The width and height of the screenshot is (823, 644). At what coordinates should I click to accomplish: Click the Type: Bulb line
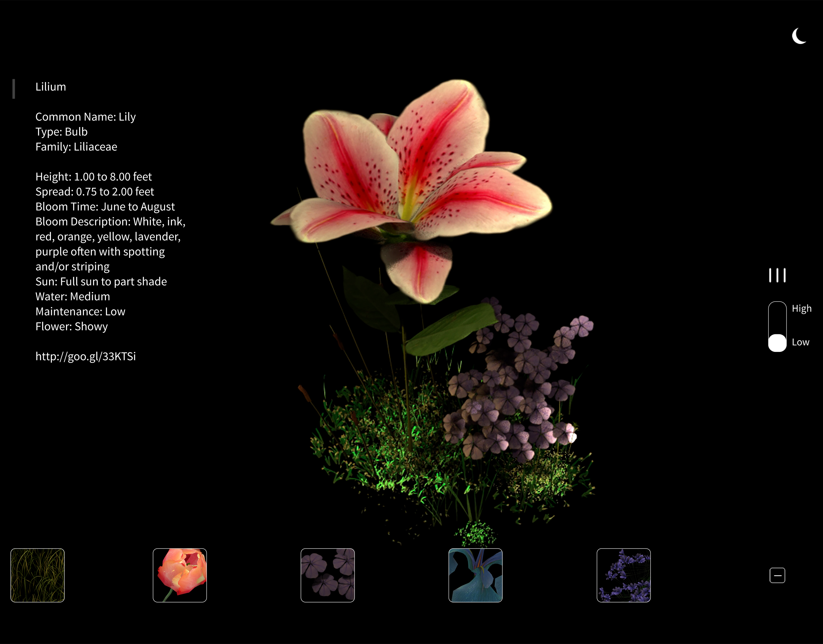(61, 131)
